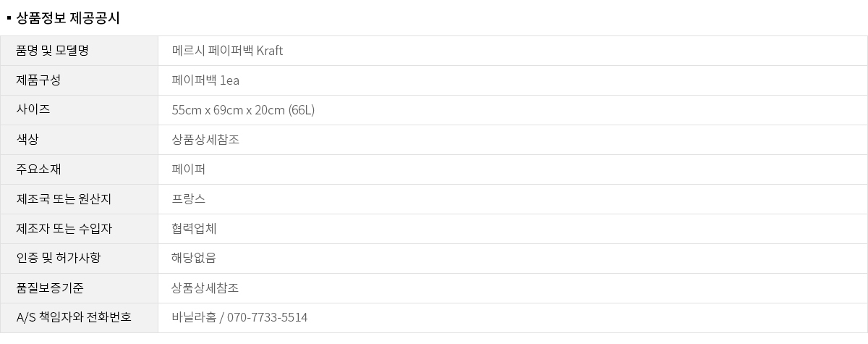Click 상품상세참조 in the 색상 row

[x=205, y=140]
